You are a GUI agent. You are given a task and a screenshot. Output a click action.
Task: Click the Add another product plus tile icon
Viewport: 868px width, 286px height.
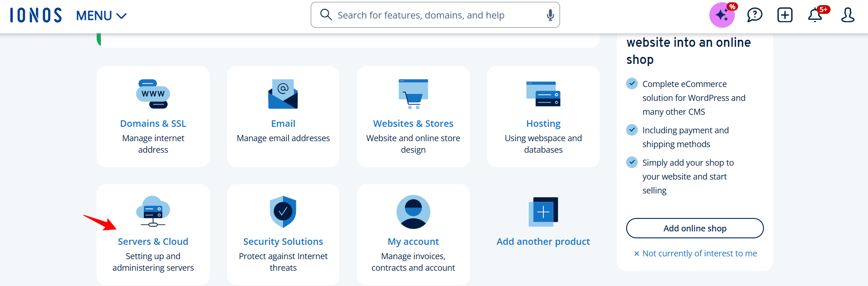tap(543, 211)
